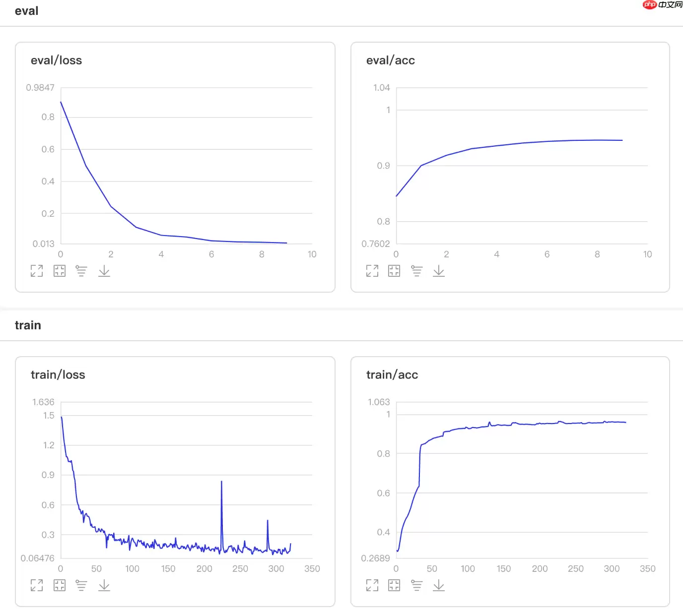
Task: Toggle eval/acc axis lines icon
Action: coord(417,271)
